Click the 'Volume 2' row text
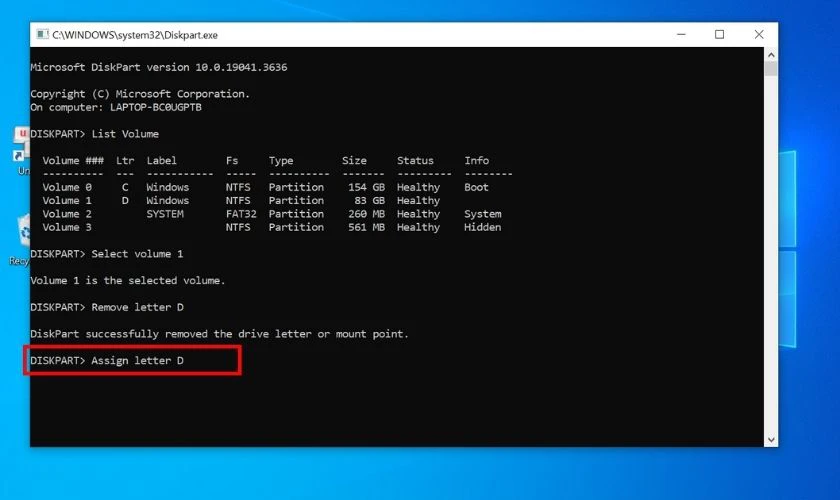The image size is (840, 500). (67, 214)
